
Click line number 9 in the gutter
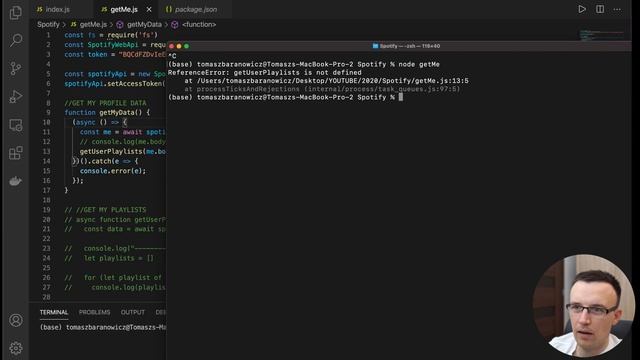pos(48,112)
